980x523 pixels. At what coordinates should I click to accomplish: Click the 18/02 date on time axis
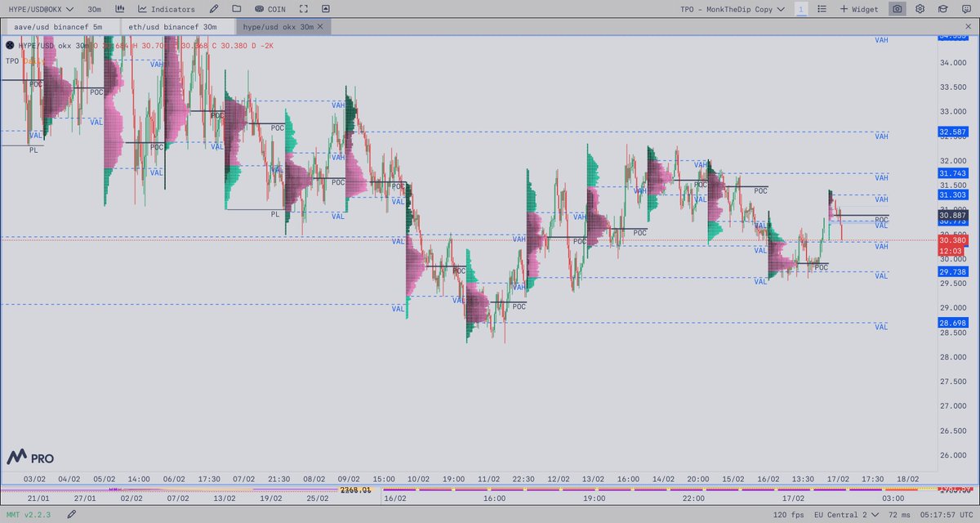point(908,479)
